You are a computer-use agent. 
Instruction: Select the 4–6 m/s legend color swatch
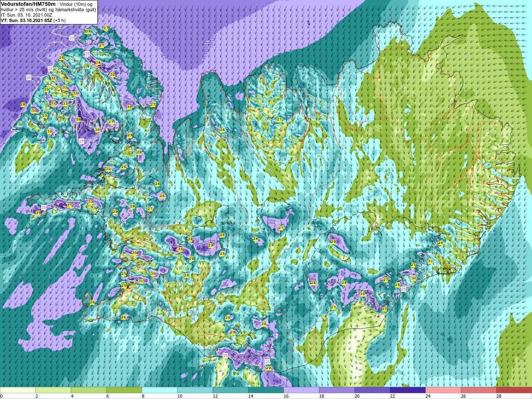click(89, 390)
